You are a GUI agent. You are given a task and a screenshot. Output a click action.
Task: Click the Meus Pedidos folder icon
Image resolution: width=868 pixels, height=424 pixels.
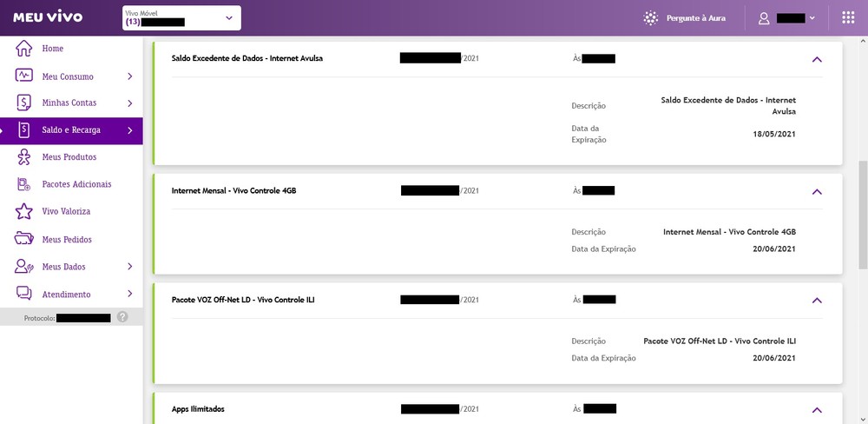click(23, 239)
